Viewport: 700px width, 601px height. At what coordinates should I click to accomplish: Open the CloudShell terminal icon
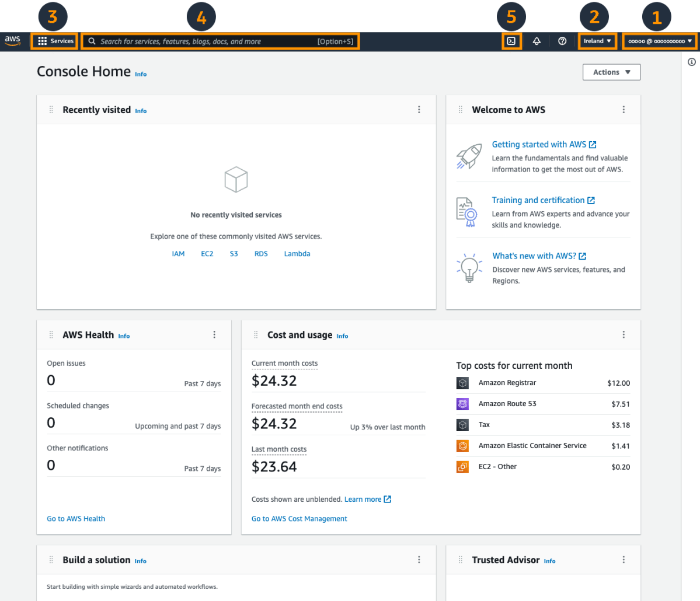point(511,41)
